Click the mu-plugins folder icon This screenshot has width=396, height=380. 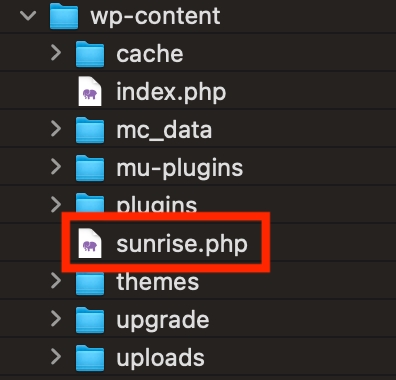click(x=90, y=168)
